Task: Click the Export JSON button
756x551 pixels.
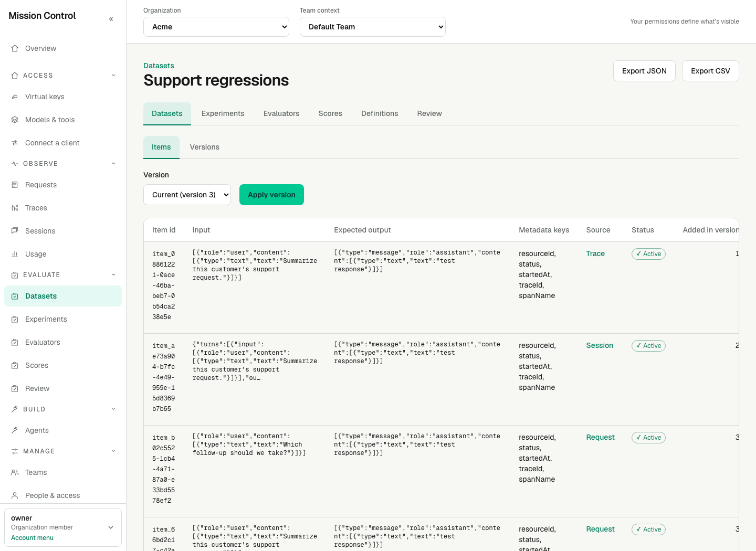Action: point(644,71)
